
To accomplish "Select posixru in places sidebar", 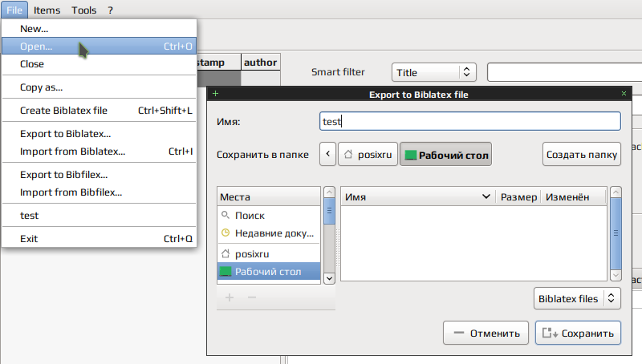I will point(269,254).
